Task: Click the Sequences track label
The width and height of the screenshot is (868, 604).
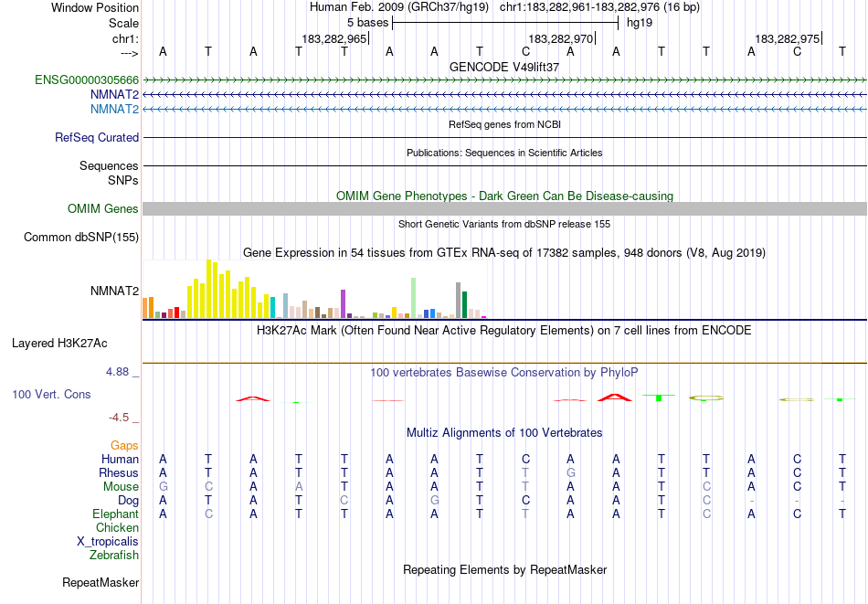Action: click(x=109, y=165)
